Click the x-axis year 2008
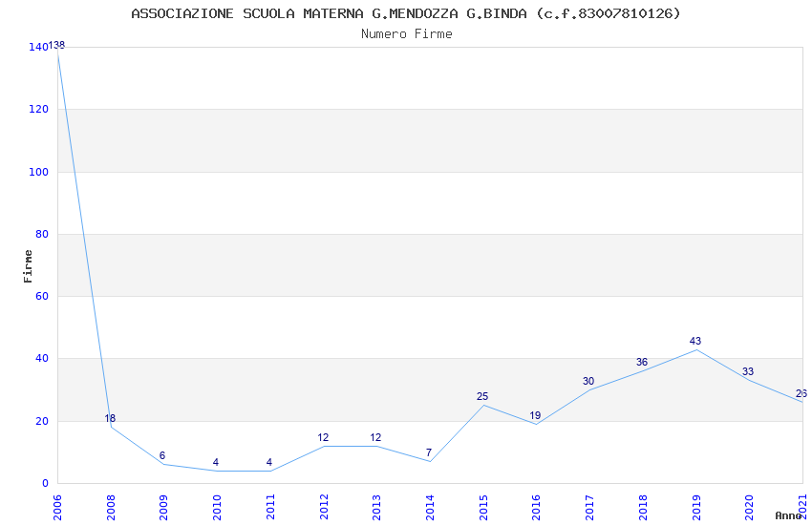This screenshot has height=525, width=812. 110,507
